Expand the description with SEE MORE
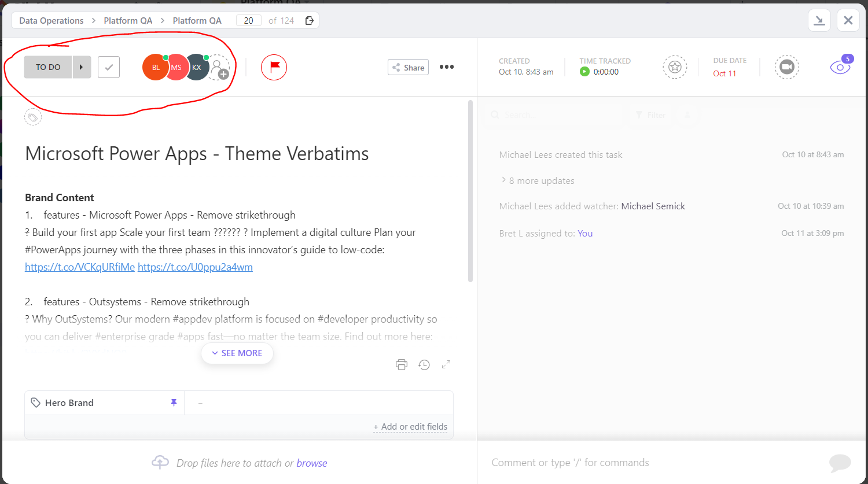 point(237,353)
